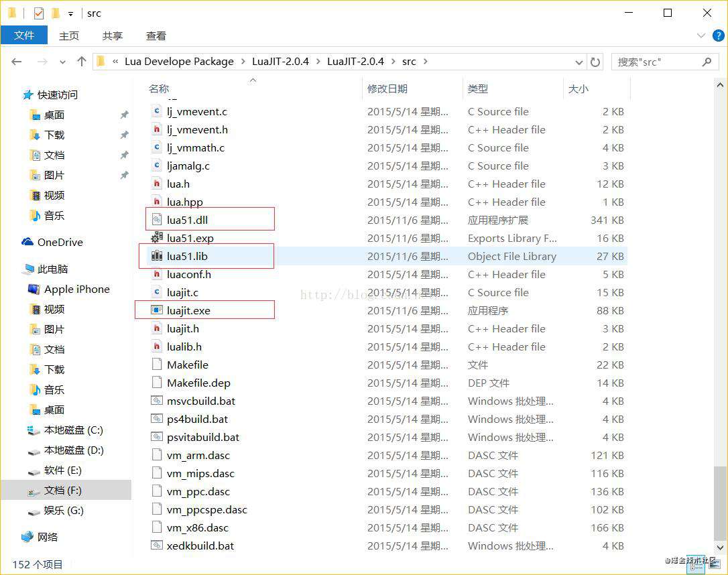The height and width of the screenshot is (575, 728).
Task: Open Apple iPhone device
Action: tap(76, 289)
